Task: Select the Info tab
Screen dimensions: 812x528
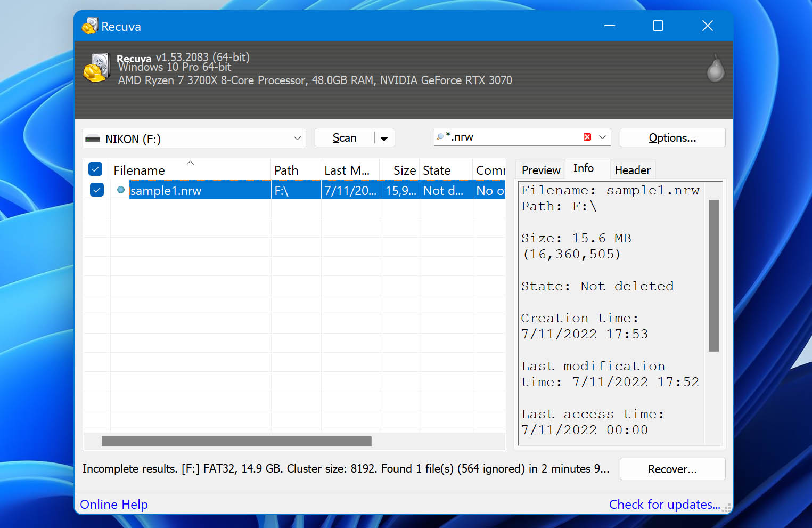Action: pos(584,168)
